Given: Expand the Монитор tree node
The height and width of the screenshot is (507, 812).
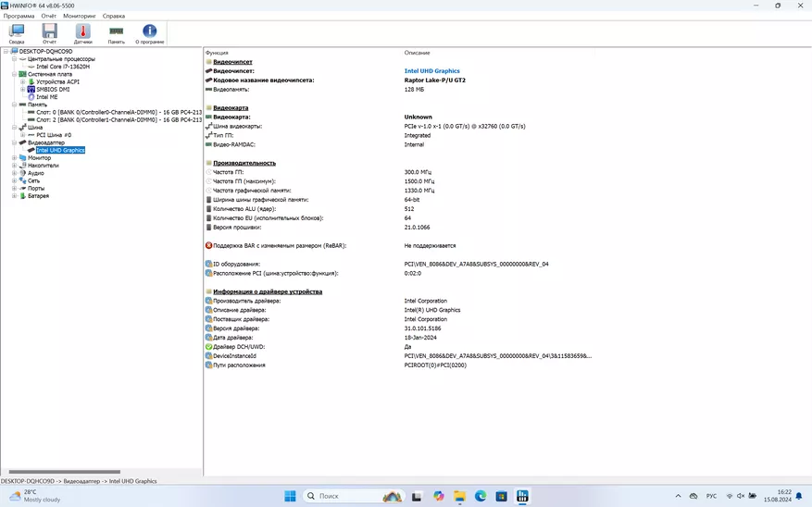Looking at the screenshot, I should (14, 158).
